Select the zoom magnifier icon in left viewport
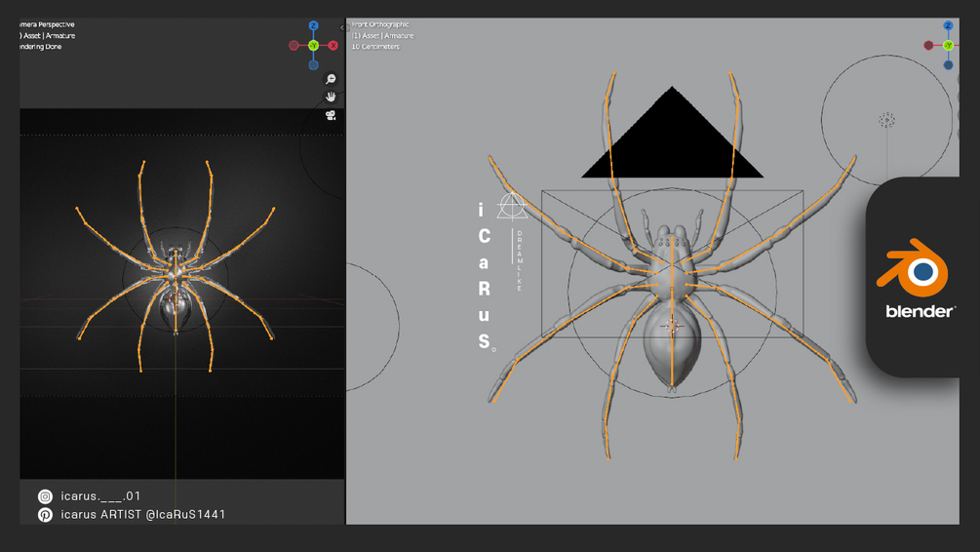The width and height of the screenshot is (980, 552). click(x=331, y=79)
